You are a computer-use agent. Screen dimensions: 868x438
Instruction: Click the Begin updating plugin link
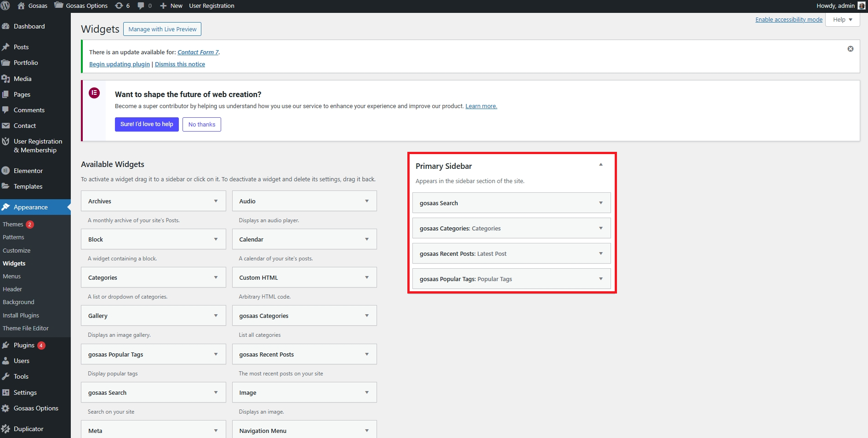120,64
